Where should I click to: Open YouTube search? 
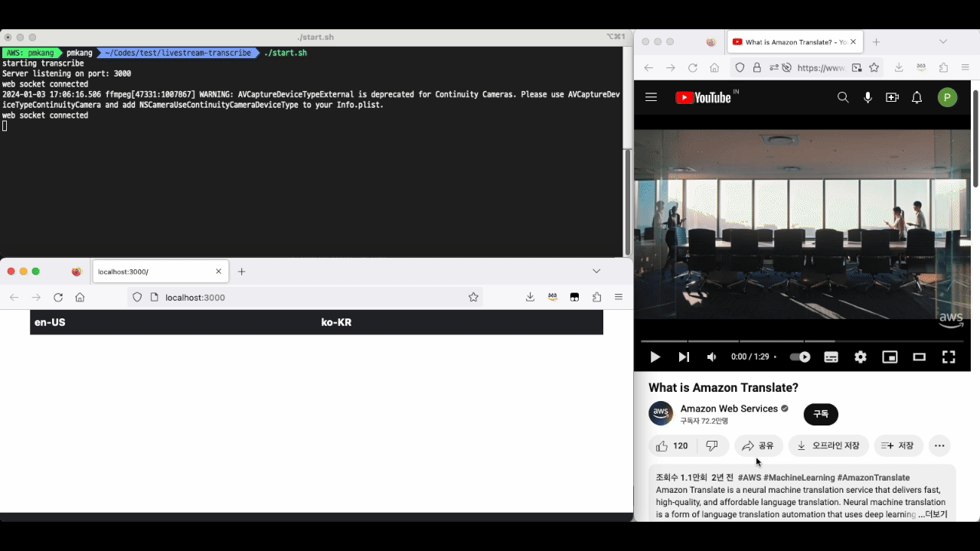[843, 97]
